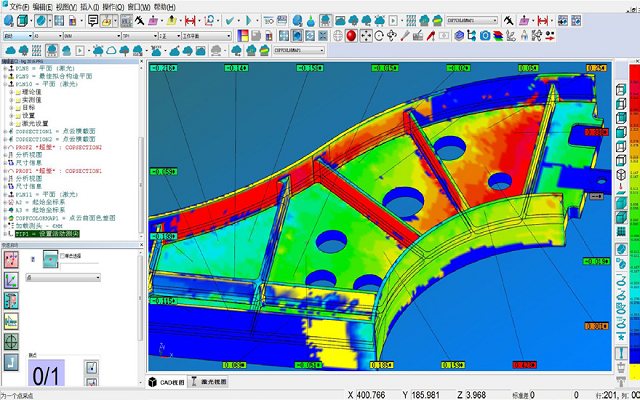Open the 帮助(H) menu

click(164, 7)
